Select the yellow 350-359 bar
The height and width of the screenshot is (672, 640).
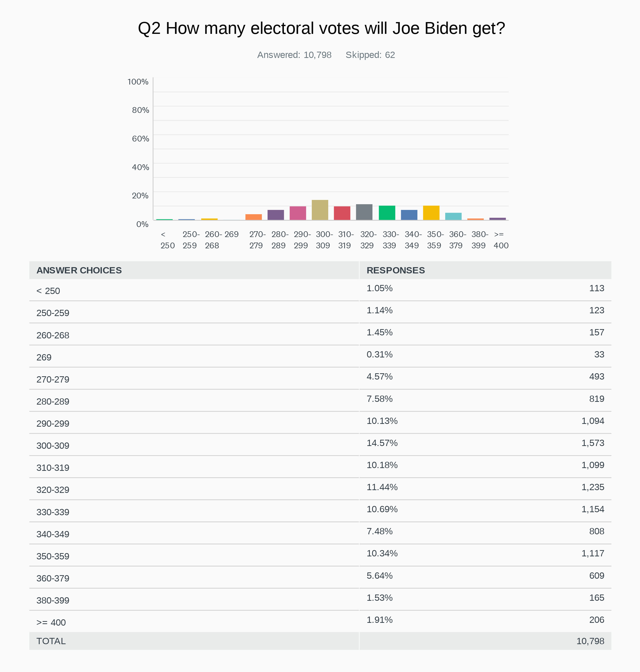pyautogui.click(x=431, y=213)
